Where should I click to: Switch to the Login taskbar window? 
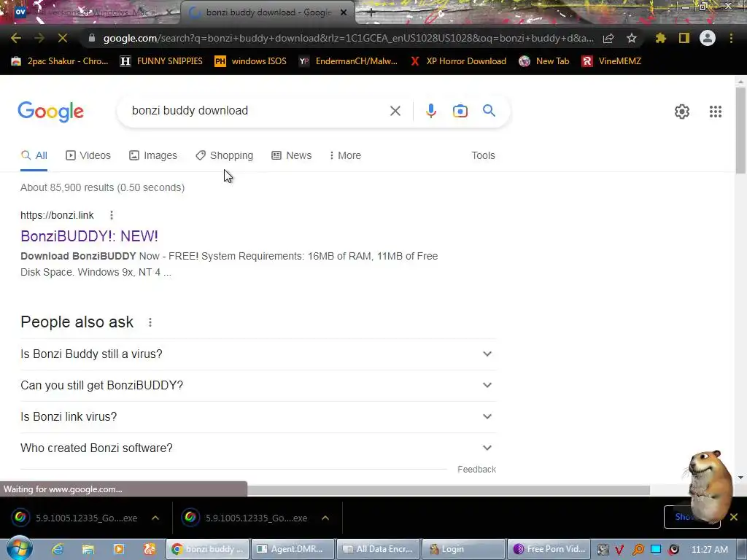pyautogui.click(x=463, y=549)
